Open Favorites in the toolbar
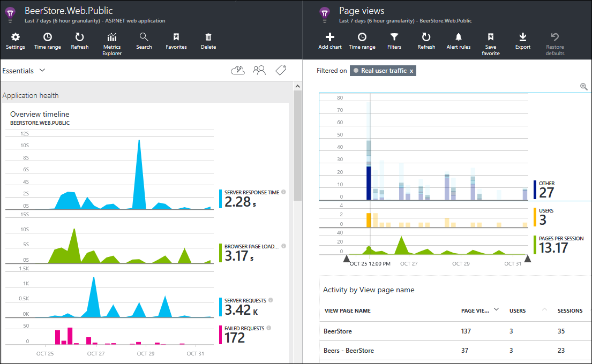The width and height of the screenshot is (592, 364). click(176, 41)
